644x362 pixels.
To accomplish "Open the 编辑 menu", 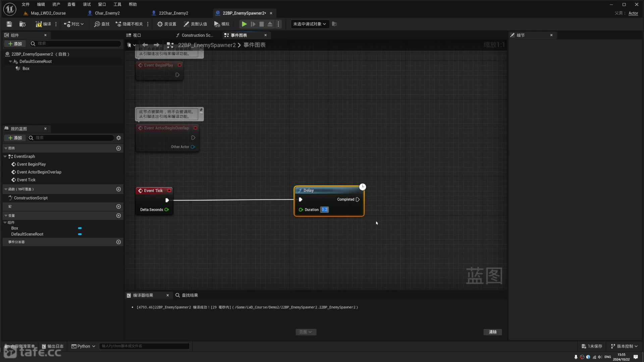I will tap(41, 4).
